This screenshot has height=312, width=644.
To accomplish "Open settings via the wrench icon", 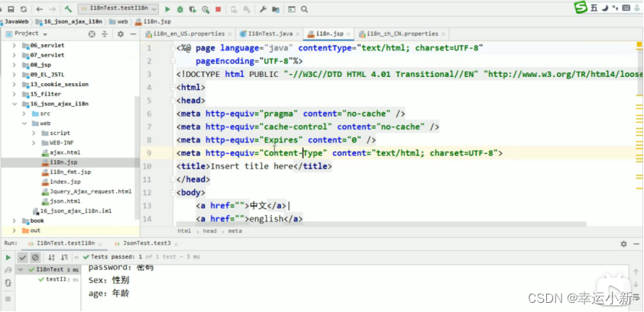I will point(263,9).
